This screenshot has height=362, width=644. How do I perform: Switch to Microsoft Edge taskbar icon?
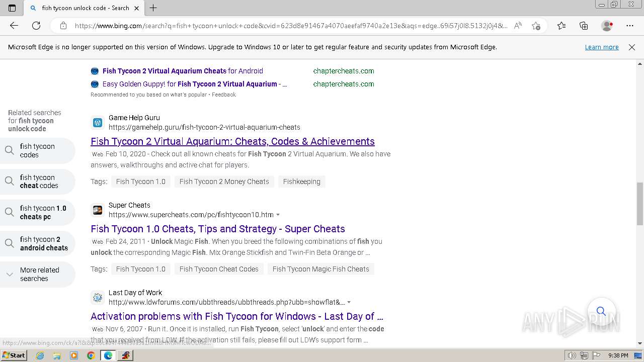(108, 355)
